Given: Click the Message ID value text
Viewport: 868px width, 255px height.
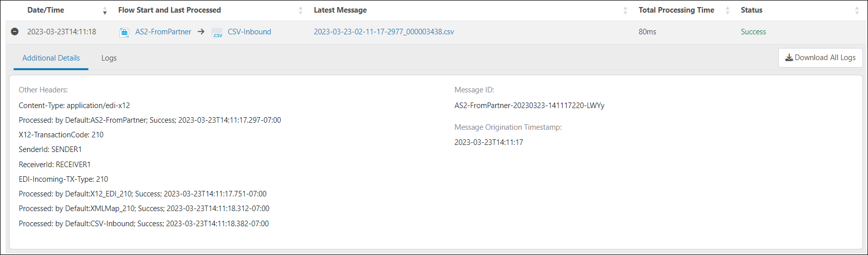Looking at the screenshot, I should (529, 106).
